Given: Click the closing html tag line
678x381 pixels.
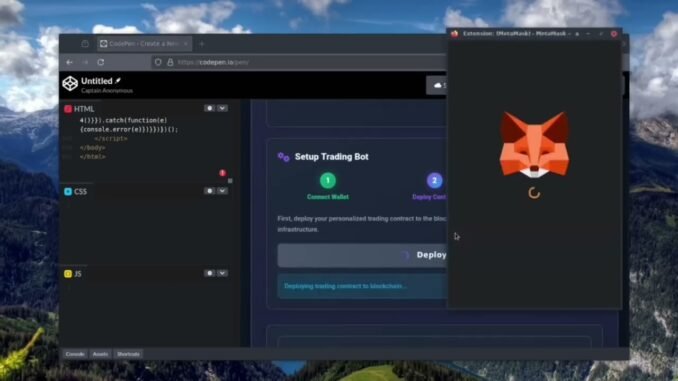Looking at the screenshot, I should coord(93,157).
